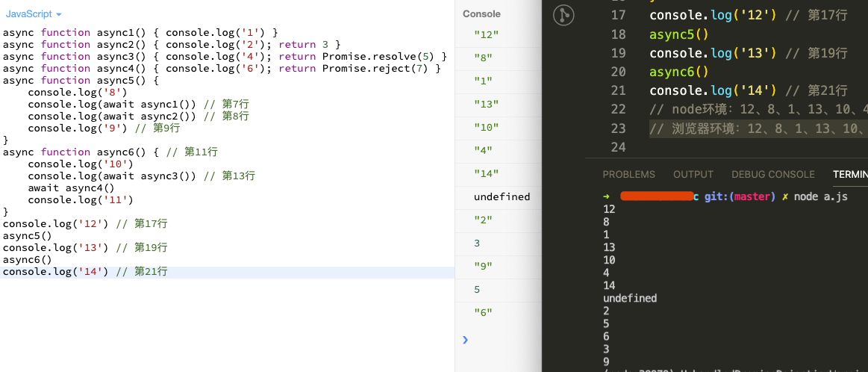Screen dimensions: 868x372
Task: Switch to the PROBLEMS tab
Action: click(x=628, y=174)
